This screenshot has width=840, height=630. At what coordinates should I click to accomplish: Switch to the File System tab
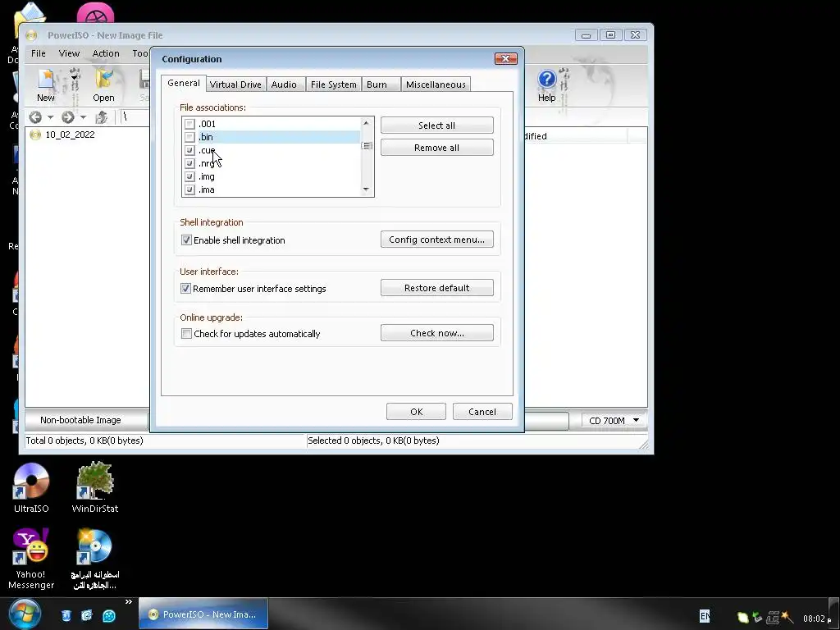tap(333, 84)
